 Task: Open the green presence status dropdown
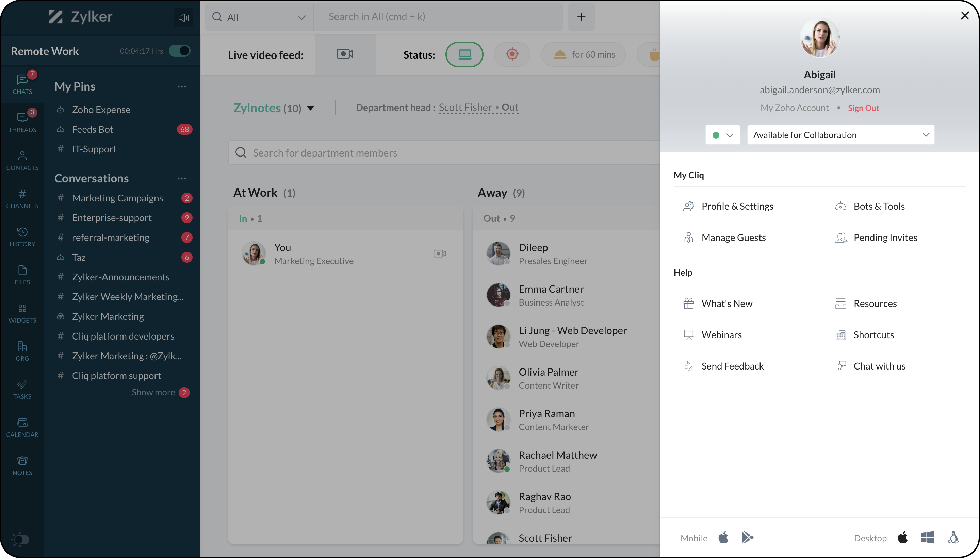[722, 135]
